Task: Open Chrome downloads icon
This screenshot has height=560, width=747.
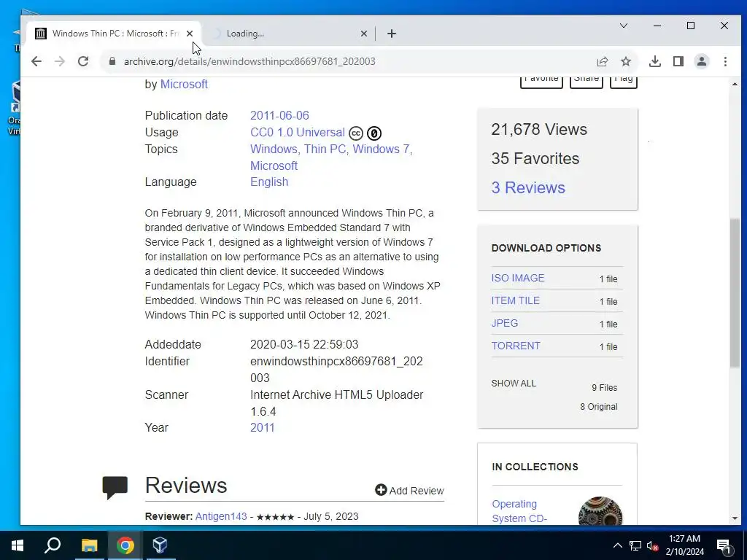Action: tap(655, 61)
